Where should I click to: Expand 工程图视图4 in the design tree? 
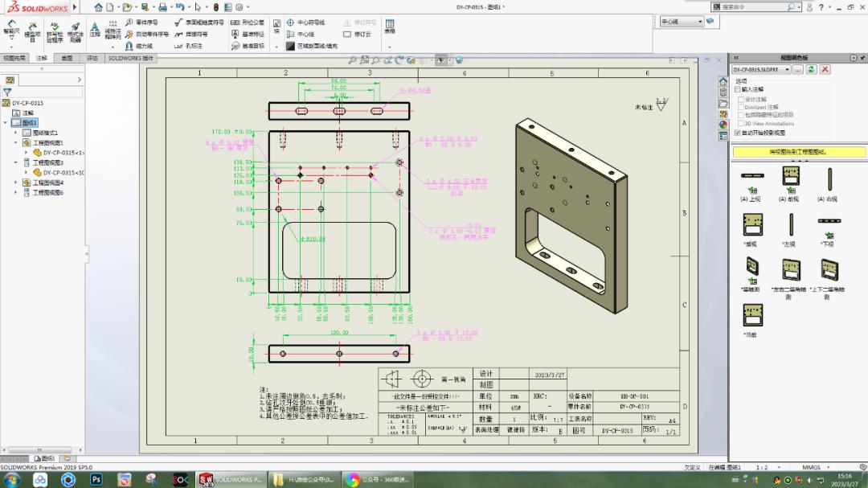click(15, 182)
